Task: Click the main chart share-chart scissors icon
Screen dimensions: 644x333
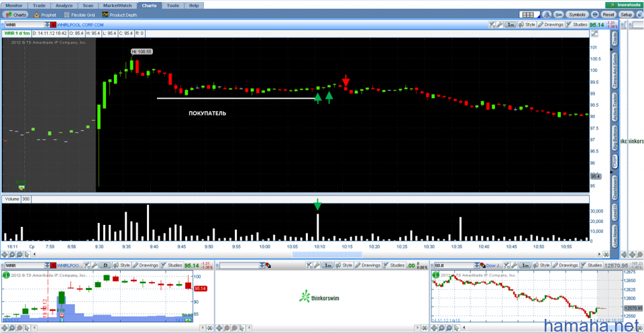Action: pyautogui.click(x=492, y=25)
